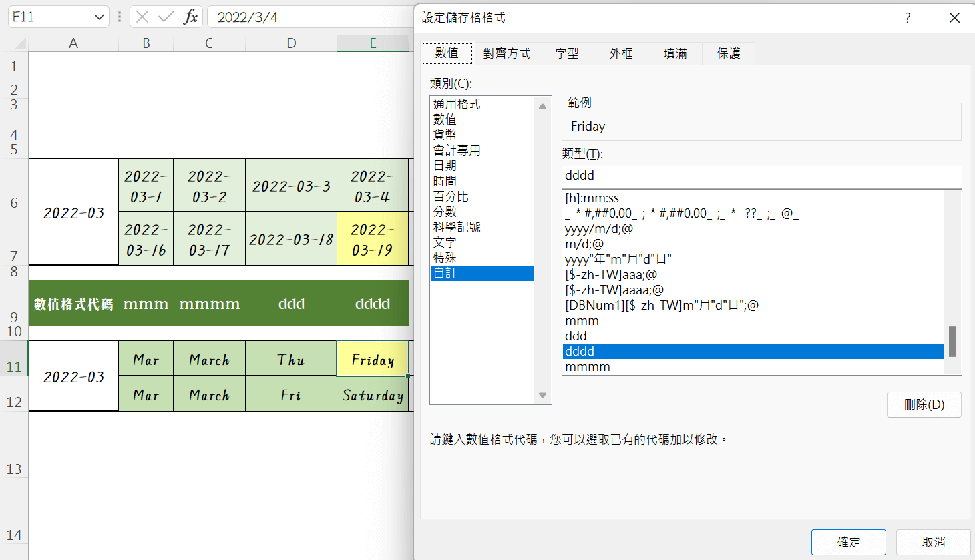Click cell with Thu
Screen dimensions: 975x560
click(x=291, y=359)
